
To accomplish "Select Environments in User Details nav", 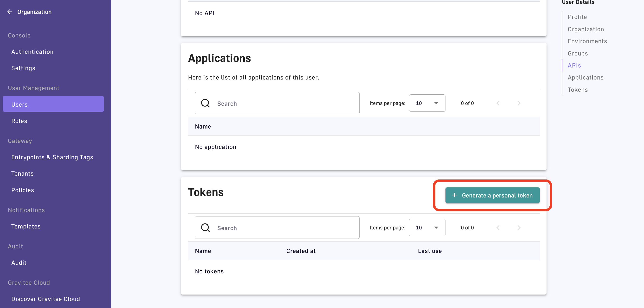I will click(587, 41).
